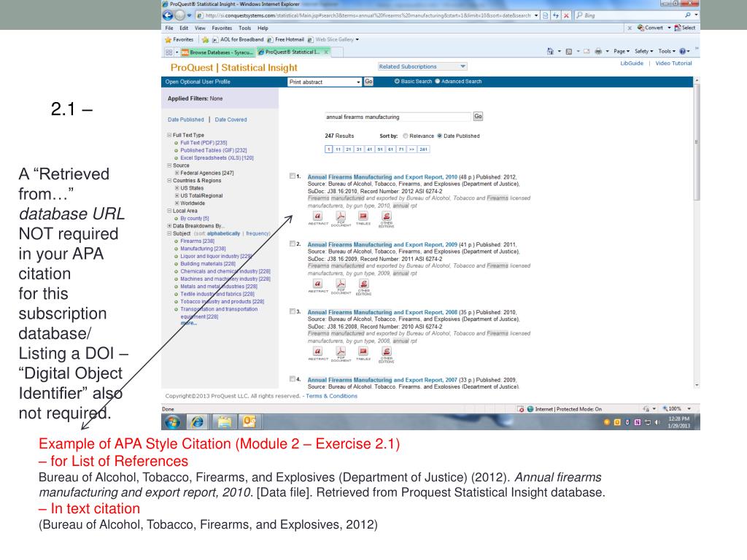Click the Print icon in command bar
747x560 pixels.
tap(598, 51)
